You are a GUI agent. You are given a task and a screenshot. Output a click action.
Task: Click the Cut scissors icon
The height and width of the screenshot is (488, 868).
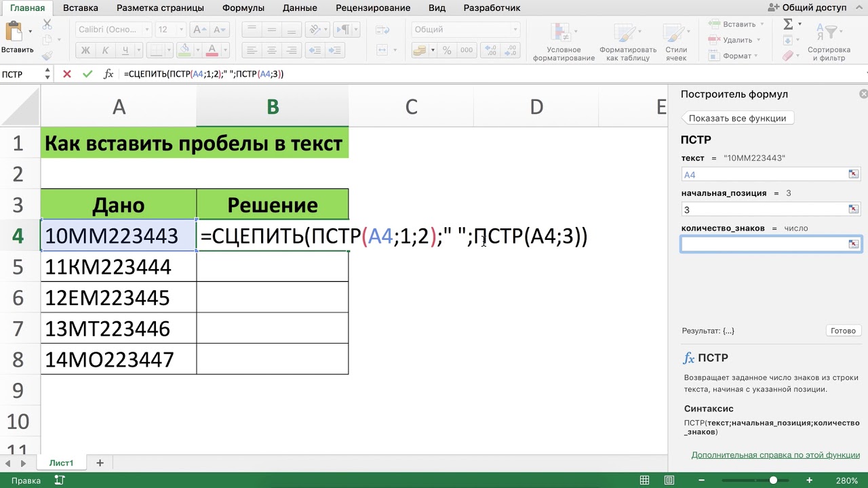click(47, 24)
